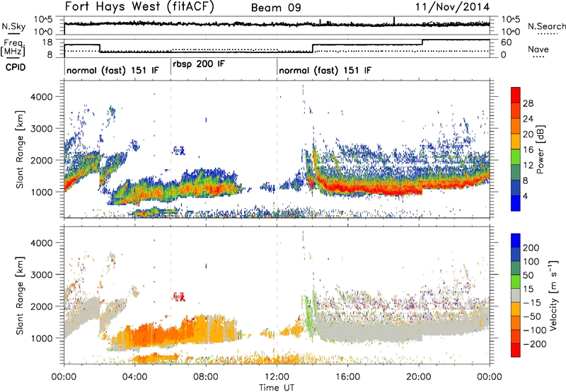Click the 'rbsp 200 IF' CPID label

[199, 64]
